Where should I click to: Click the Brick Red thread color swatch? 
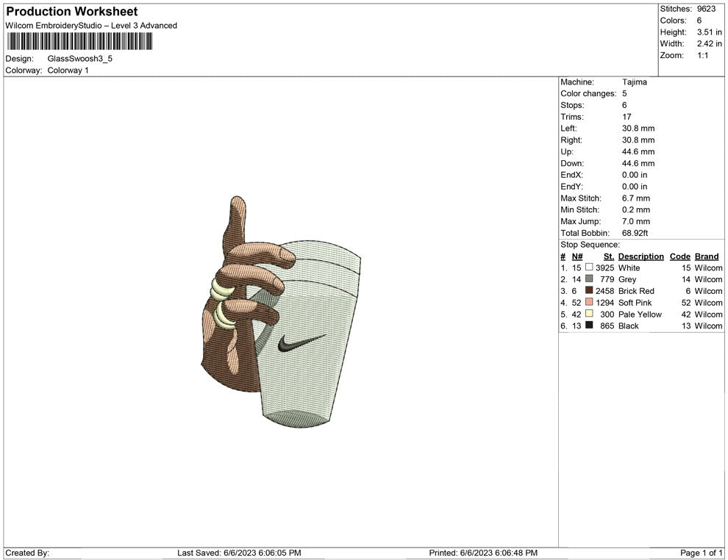[x=589, y=290]
